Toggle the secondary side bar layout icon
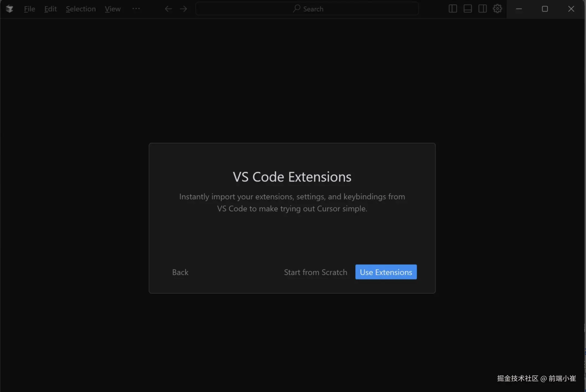The width and height of the screenshot is (586, 392). coord(482,9)
